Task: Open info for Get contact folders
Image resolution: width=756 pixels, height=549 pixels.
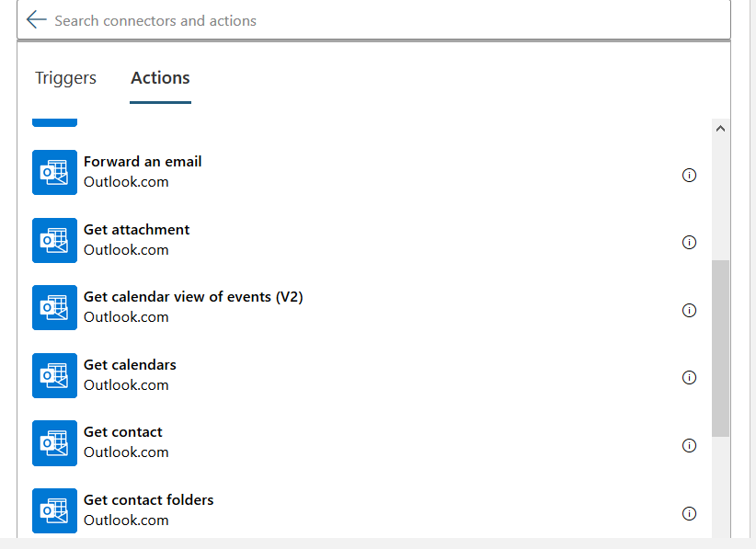Action: point(689,513)
